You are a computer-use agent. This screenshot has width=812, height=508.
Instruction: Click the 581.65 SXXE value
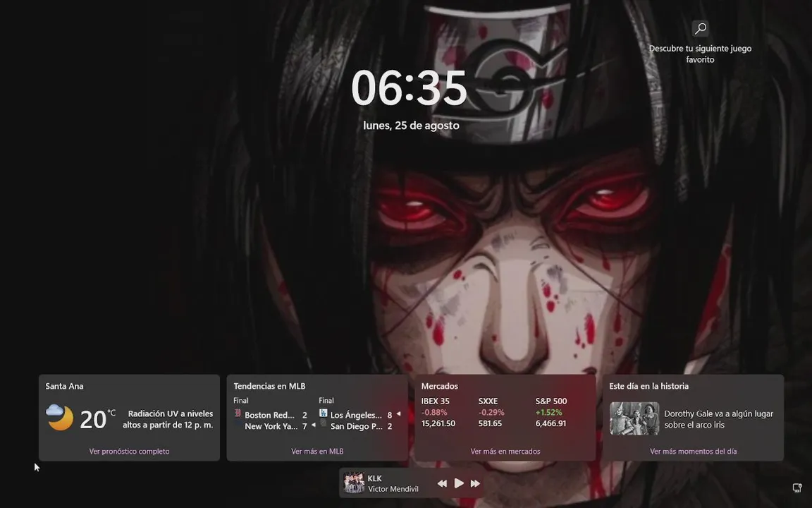[490, 423]
